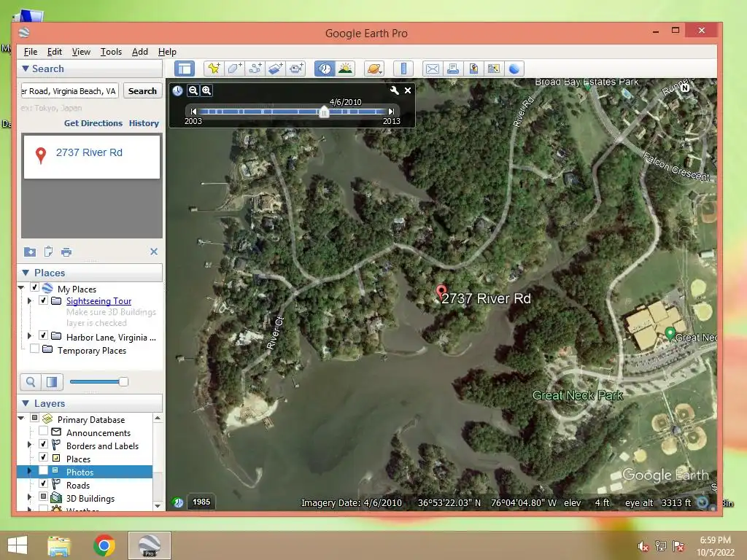Image resolution: width=747 pixels, height=560 pixels.
Task: Show sunlight across the landscape
Action: tap(345, 69)
